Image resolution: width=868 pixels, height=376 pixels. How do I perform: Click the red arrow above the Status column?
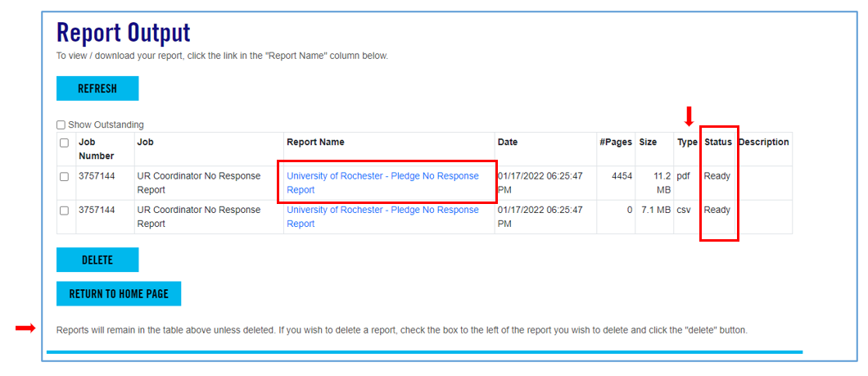(689, 116)
